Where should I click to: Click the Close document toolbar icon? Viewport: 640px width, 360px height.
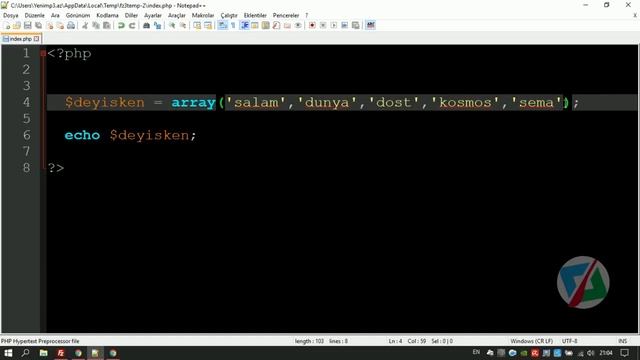(x=49, y=25)
